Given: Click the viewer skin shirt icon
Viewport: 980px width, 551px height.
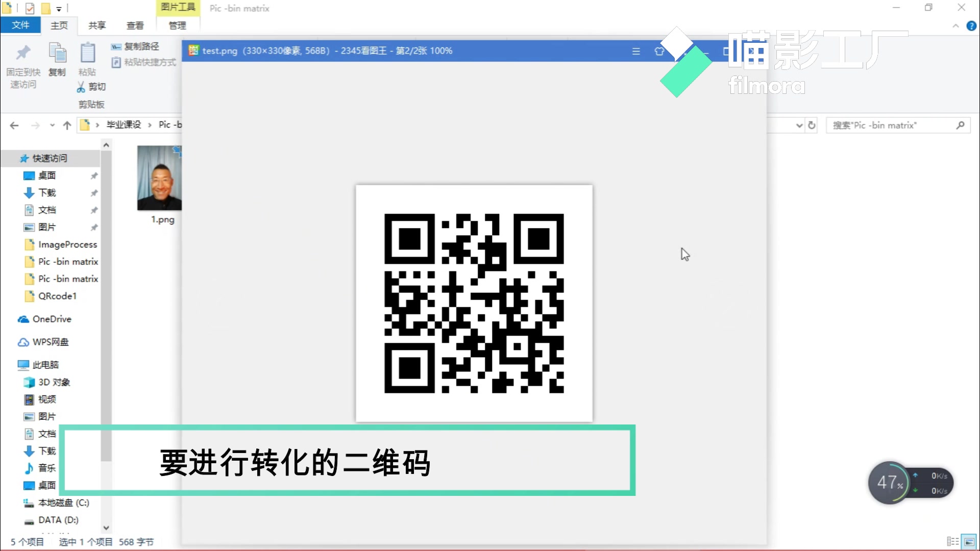Looking at the screenshot, I should tap(659, 51).
